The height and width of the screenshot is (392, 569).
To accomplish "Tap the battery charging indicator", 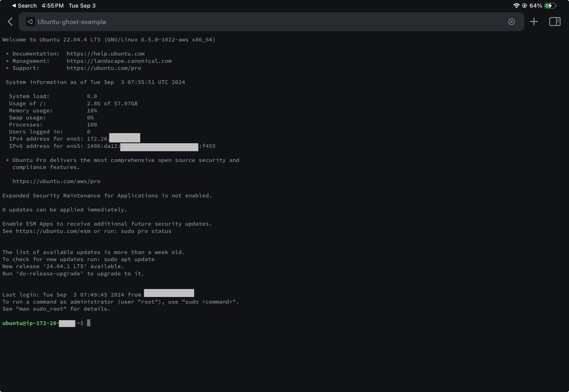I will [550, 5].
